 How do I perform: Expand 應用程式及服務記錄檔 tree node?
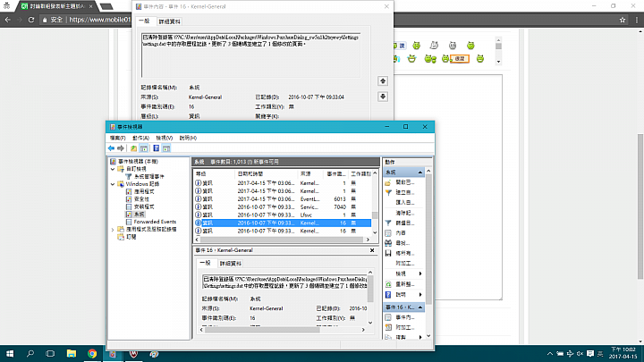(x=113, y=230)
